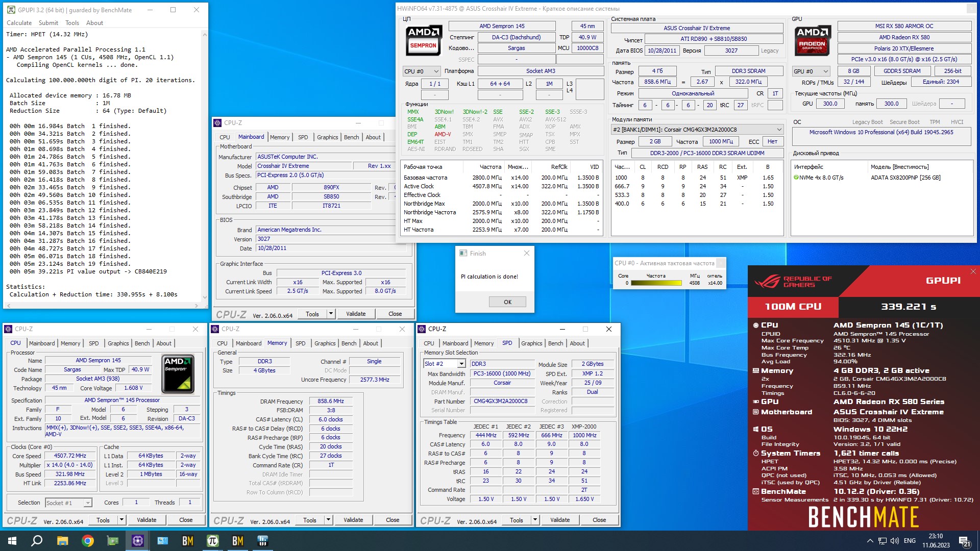Screen dimensions: 980x551
Task: Click volume icon in system tray
Action: pyautogui.click(x=894, y=541)
